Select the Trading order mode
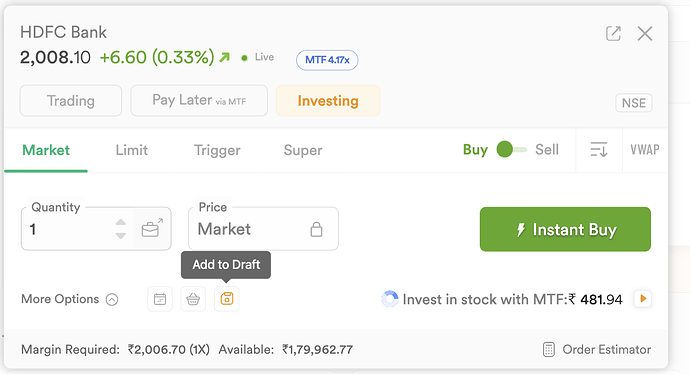 click(x=71, y=101)
